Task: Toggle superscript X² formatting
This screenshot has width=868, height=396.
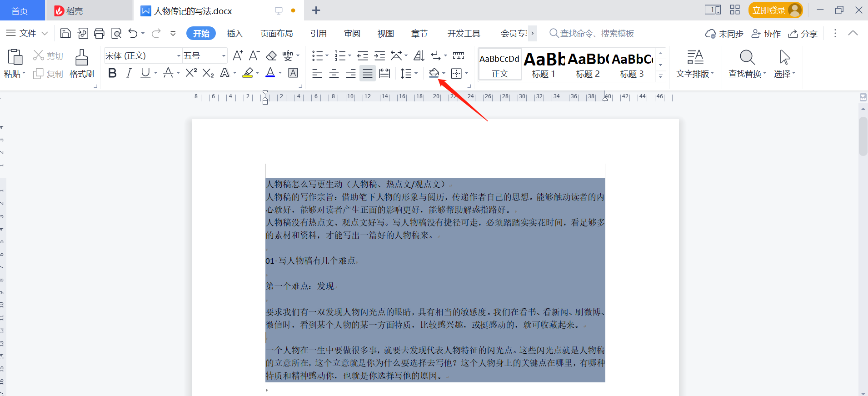Action: (x=191, y=73)
